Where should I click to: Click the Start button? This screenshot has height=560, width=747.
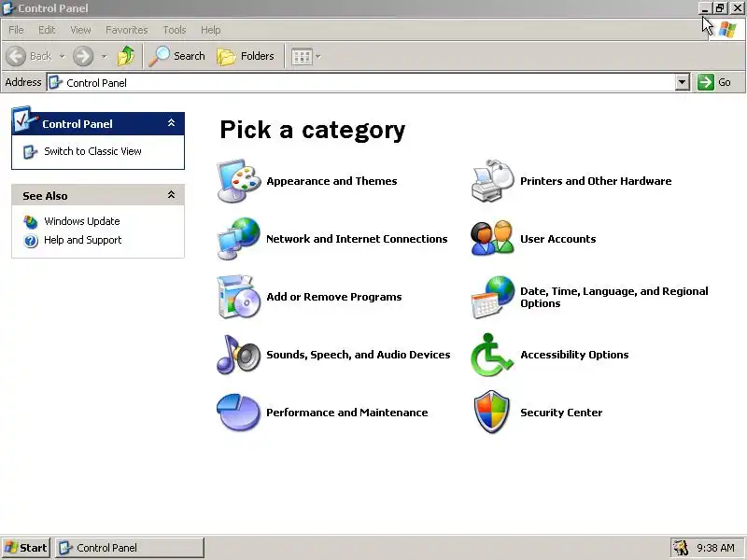[x=26, y=548]
